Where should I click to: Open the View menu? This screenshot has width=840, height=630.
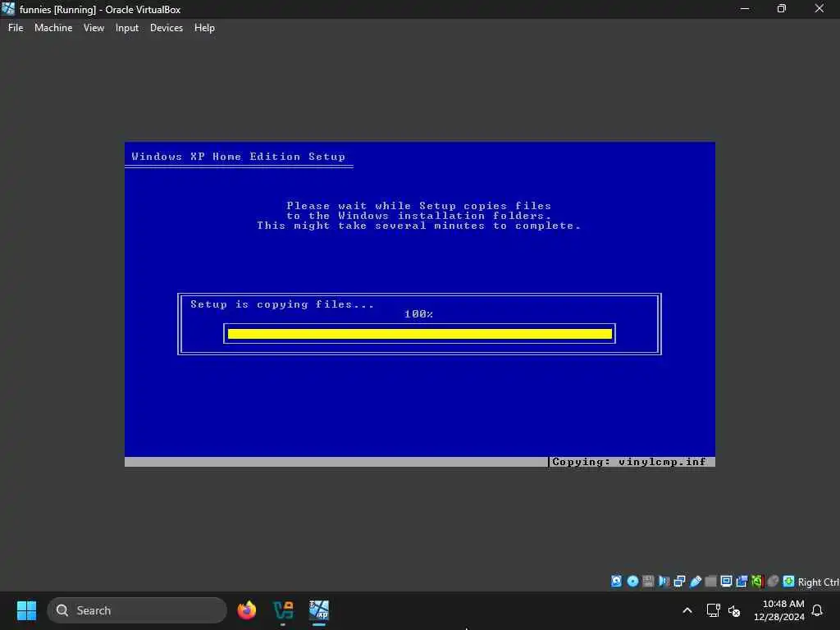[x=94, y=28]
